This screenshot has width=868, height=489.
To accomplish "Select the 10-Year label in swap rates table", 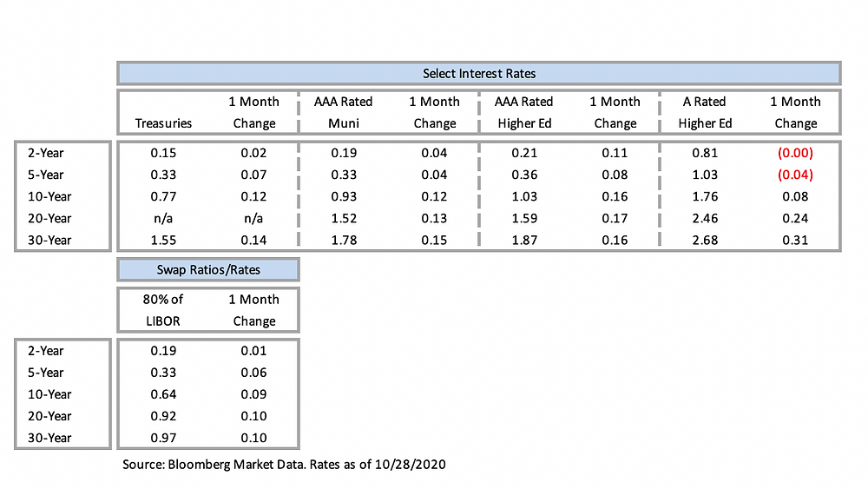I will click(x=49, y=394).
